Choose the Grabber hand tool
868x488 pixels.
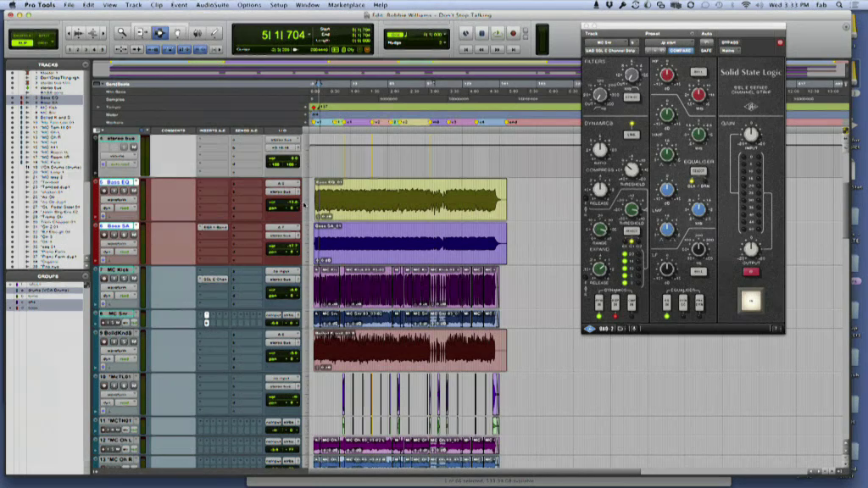tap(178, 33)
